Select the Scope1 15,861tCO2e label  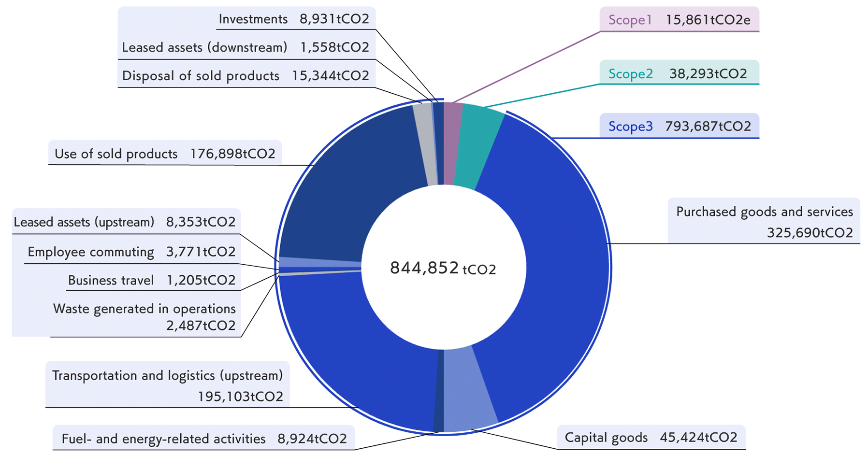pos(679,20)
